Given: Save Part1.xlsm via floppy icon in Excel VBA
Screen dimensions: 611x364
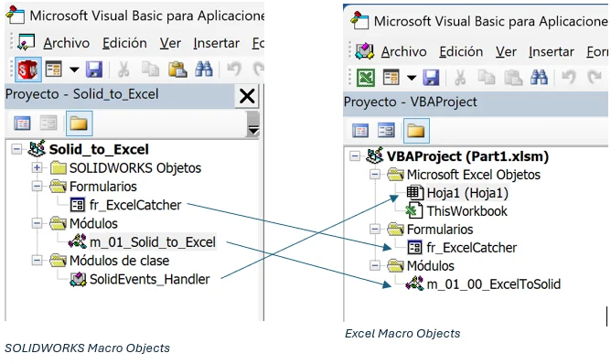Looking at the screenshot, I should pos(432,78).
